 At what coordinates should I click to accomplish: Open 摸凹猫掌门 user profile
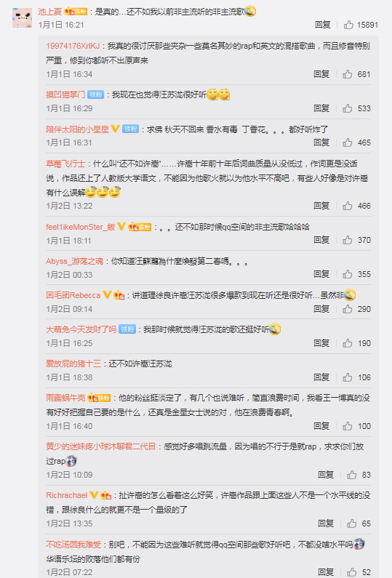[65, 95]
